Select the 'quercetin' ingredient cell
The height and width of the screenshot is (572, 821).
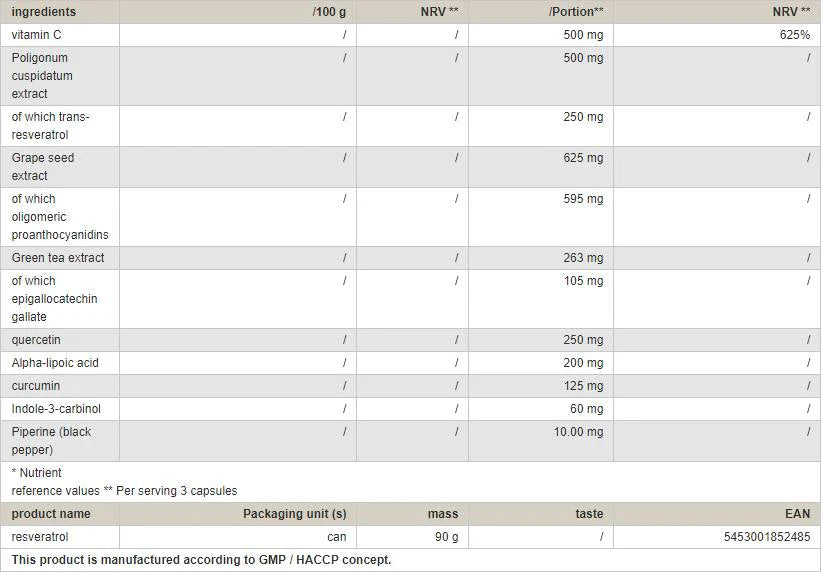click(x=36, y=340)
